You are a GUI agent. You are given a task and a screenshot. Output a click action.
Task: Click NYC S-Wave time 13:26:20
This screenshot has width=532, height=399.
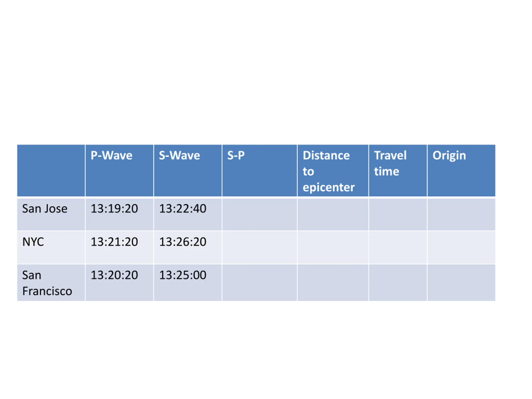183,242
